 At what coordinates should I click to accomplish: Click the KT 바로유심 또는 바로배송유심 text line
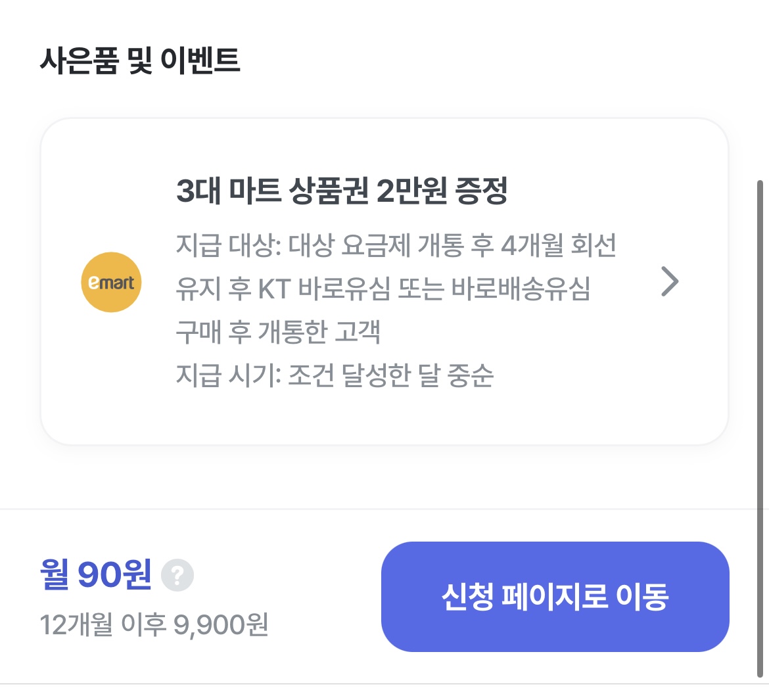(x=423, y=289)
